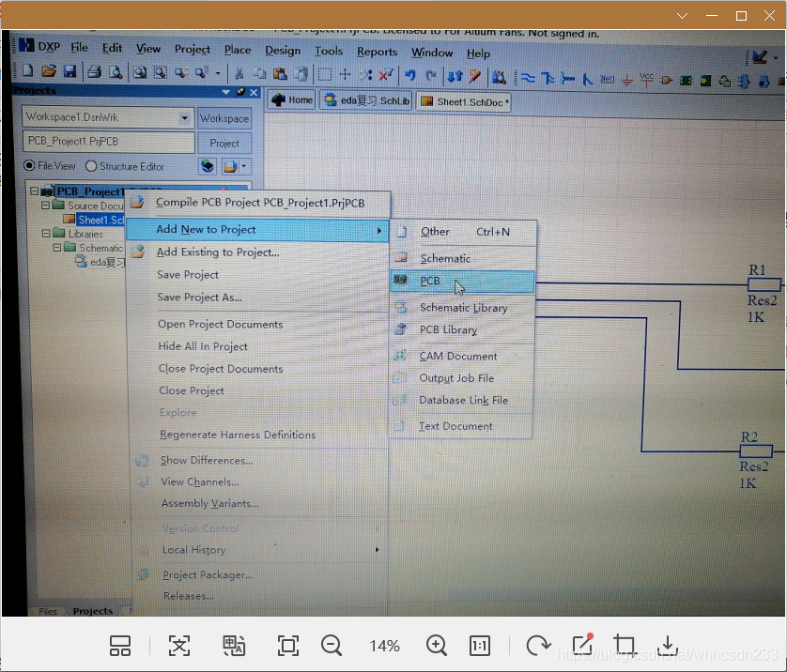
Task: Click the Undo arrow icon
Action: tap(410, 75)
